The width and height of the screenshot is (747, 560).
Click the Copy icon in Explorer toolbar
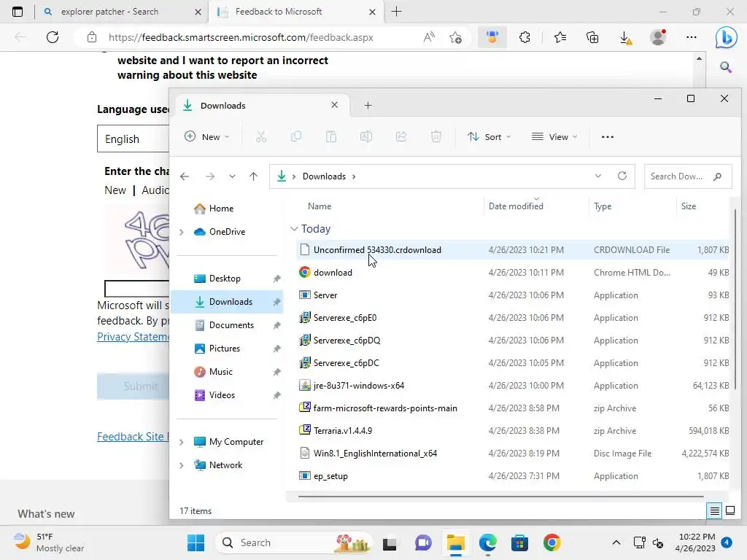point(296,137)
